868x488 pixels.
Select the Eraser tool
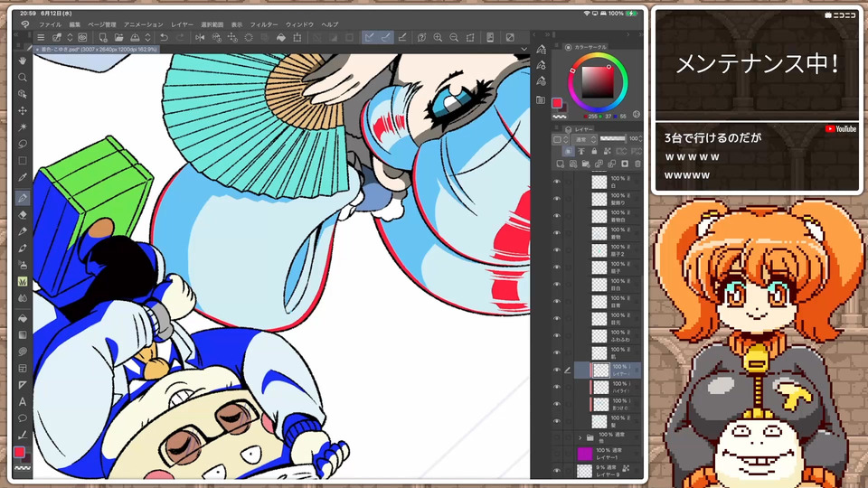pos(23,215)
